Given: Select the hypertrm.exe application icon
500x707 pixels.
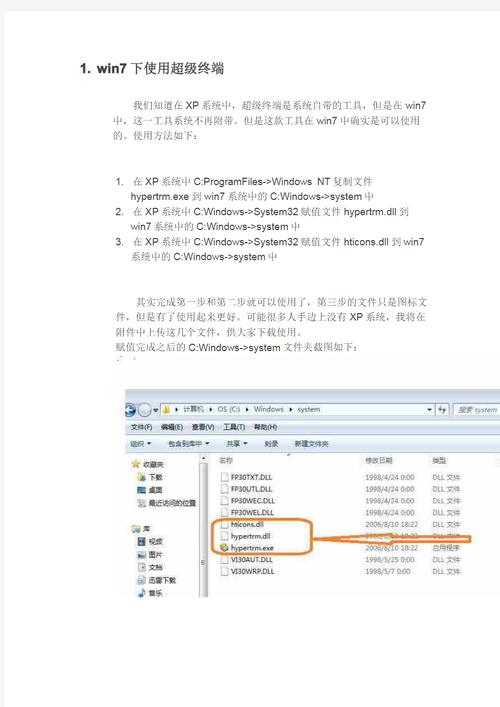Looking at the screenshot, I should pos(225,548).
